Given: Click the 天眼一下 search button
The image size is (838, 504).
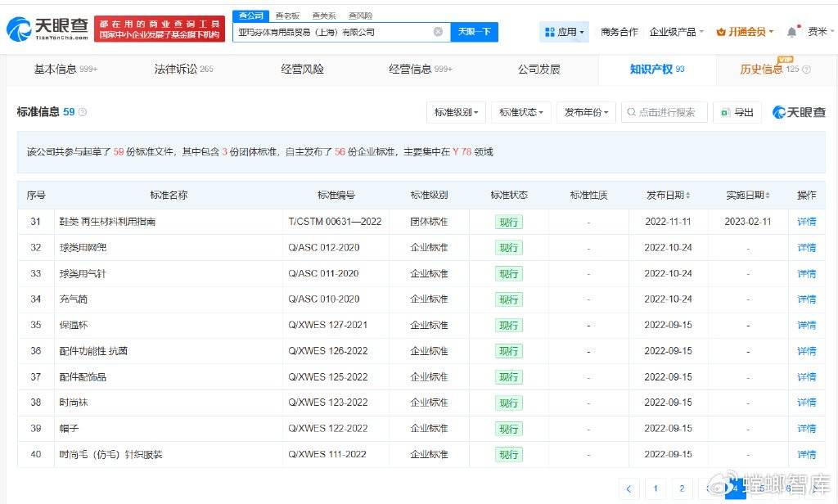Looking at the screenshot, I should pyautogui.click(x=475, y=31).
